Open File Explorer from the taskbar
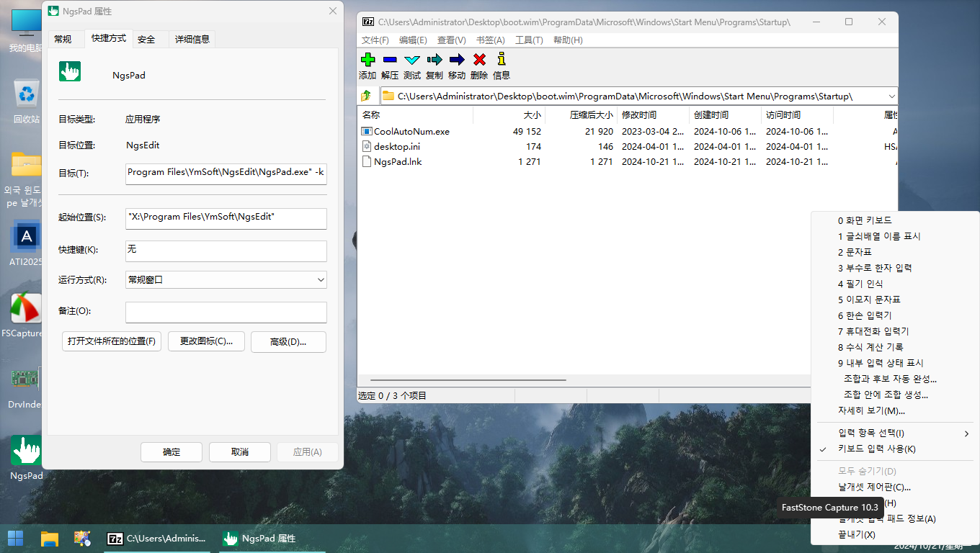The image size is (980, 553). click(x=49, y=538)
